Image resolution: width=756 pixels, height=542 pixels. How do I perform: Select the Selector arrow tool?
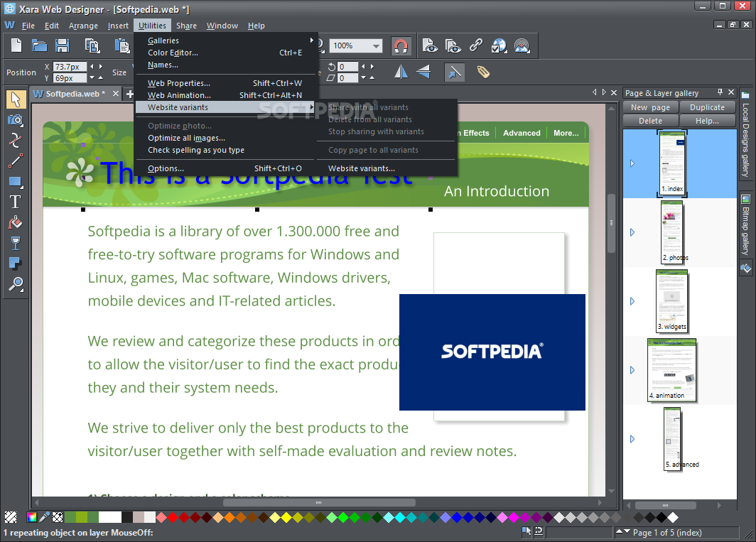click(16, 99)
